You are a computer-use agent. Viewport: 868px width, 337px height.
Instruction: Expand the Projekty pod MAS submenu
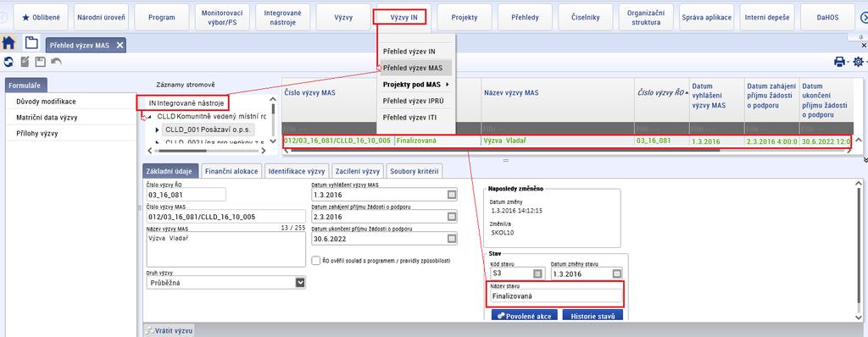tap(415, 85)
